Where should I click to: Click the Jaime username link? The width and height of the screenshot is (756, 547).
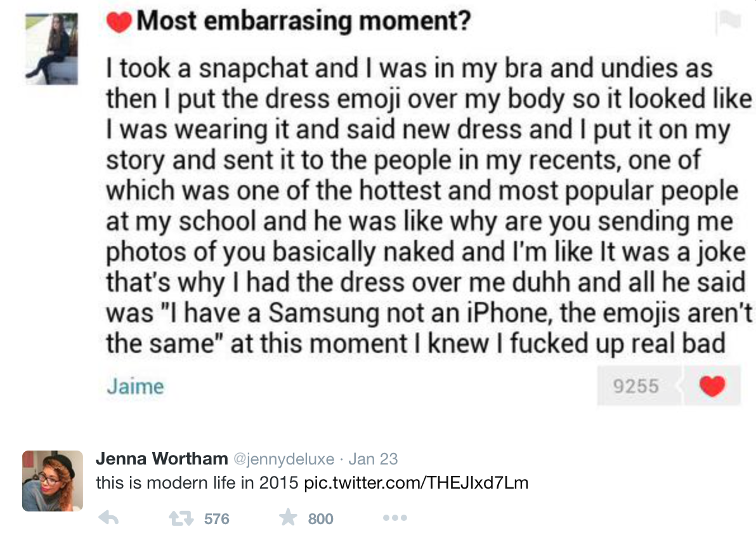[135, 385]
